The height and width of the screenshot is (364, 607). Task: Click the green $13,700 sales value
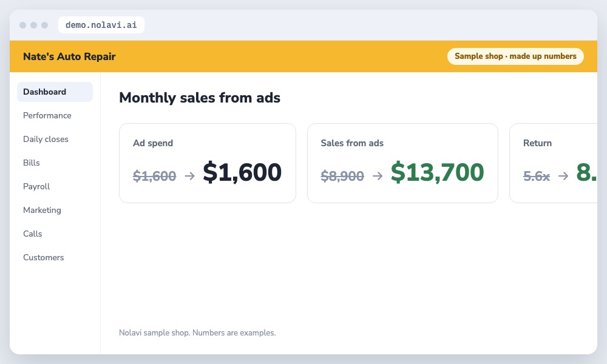coord(437,172)
